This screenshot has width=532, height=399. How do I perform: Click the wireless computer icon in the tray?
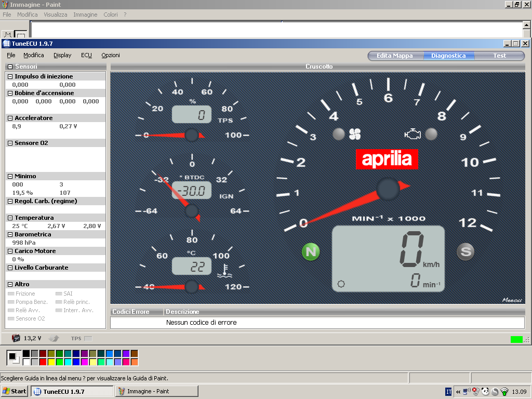[467, 392]
